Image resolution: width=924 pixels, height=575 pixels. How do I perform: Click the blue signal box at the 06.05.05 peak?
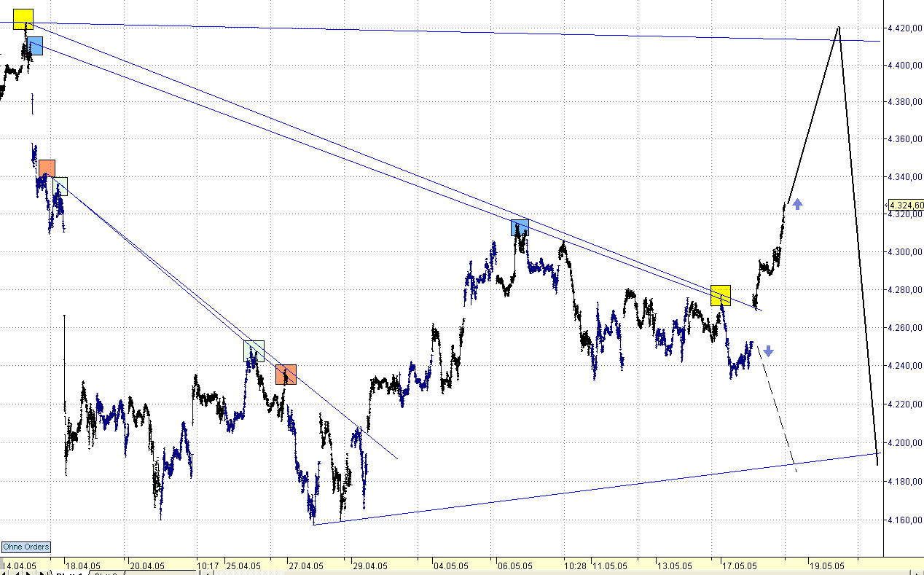(520, 227)
